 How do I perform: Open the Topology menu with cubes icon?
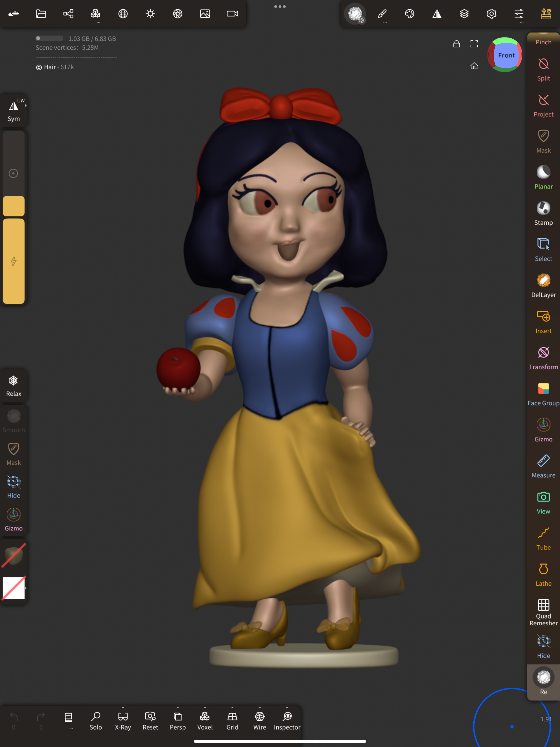(96, 14)
